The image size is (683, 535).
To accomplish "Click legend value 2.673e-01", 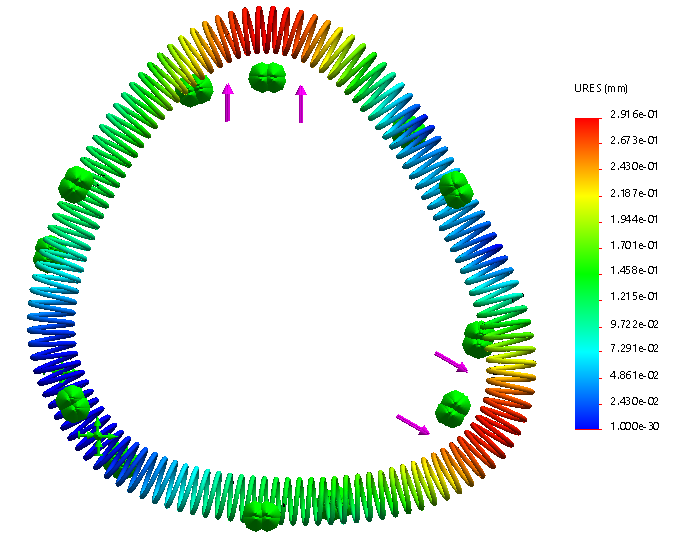I will [634, 140].
